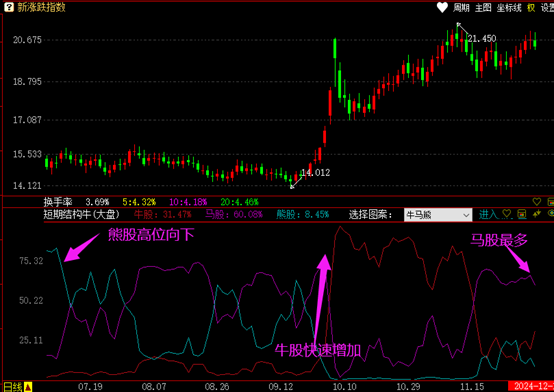This screenshot has width=554, height=392.
Task: Expand the 日线 period triangle arrow
Action: tap(28, 387)
